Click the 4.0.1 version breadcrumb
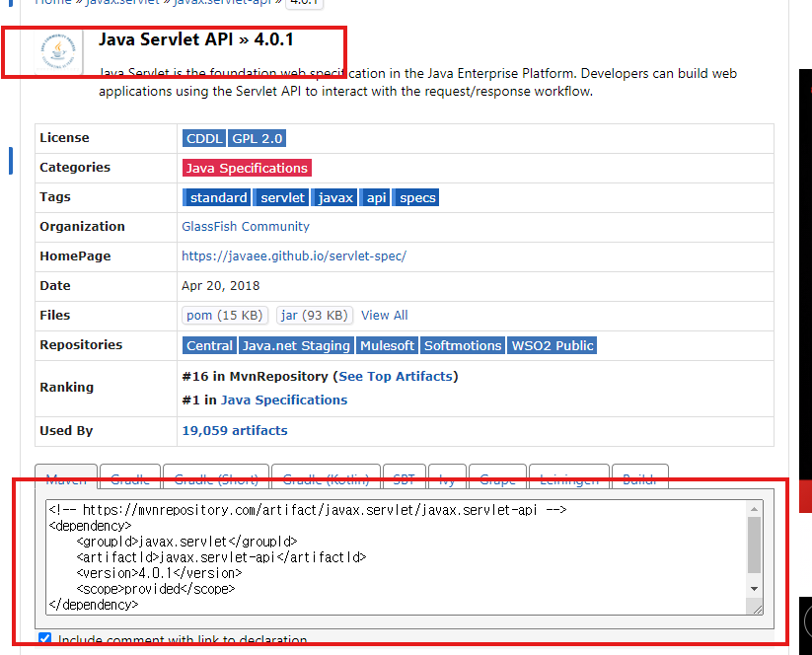This screenshot has width=812, height=655. 304,2
